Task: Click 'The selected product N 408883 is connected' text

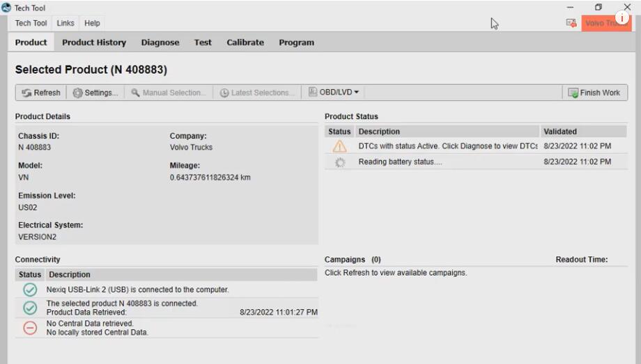Action: coord(122,303)
